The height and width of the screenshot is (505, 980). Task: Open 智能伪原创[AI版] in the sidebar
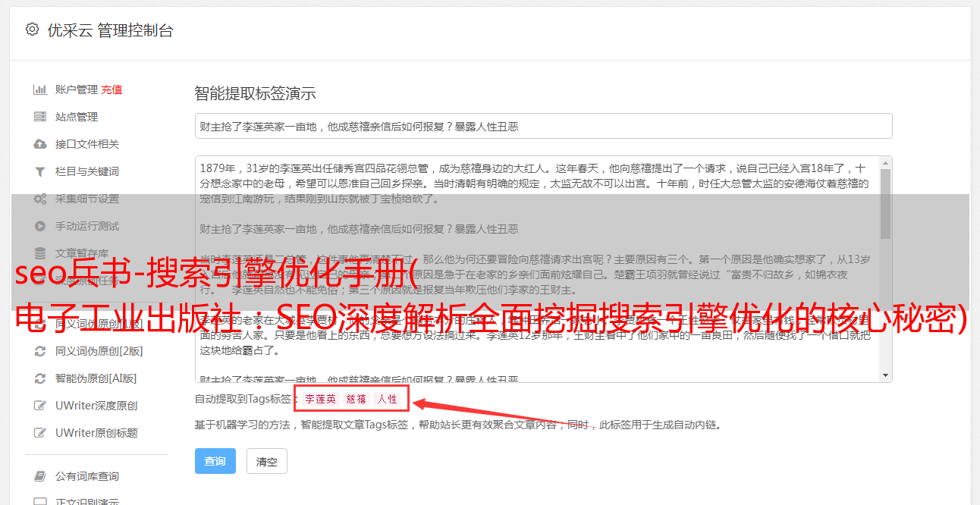(x=96, y=378)
